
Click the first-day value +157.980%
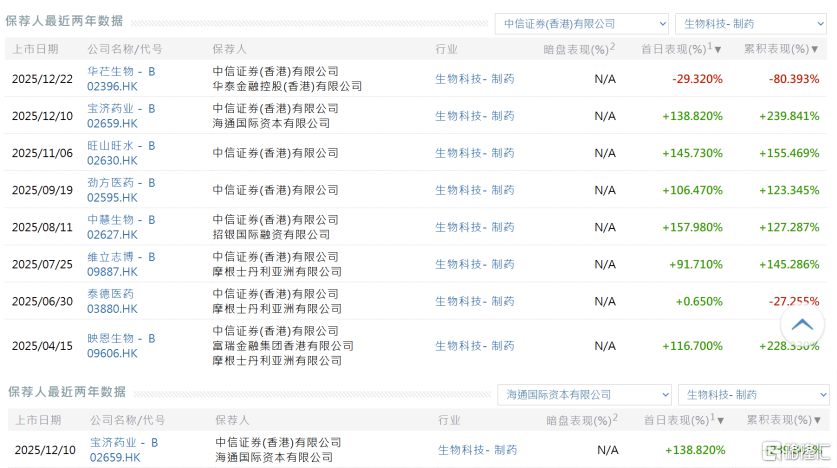coord(692,227)
